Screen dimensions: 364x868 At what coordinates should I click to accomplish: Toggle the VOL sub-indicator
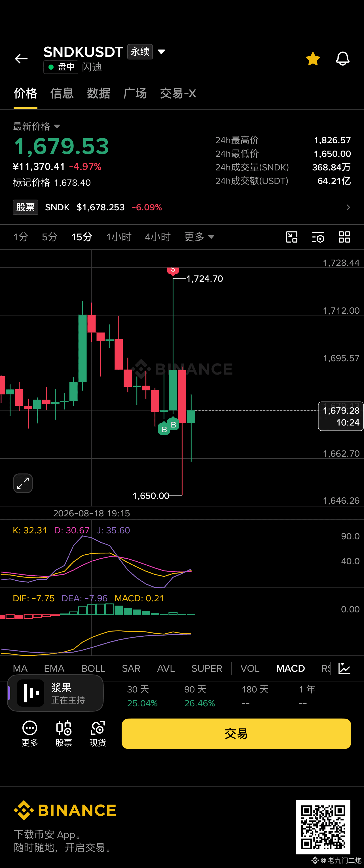click(250, 668)
